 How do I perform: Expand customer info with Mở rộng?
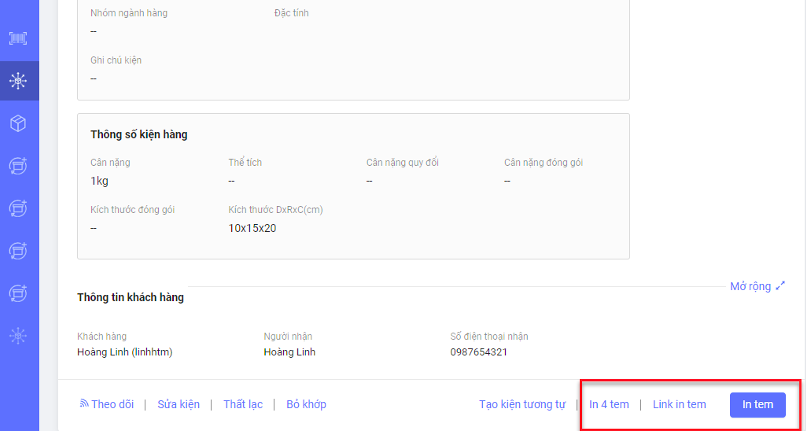tap(757, 286)
